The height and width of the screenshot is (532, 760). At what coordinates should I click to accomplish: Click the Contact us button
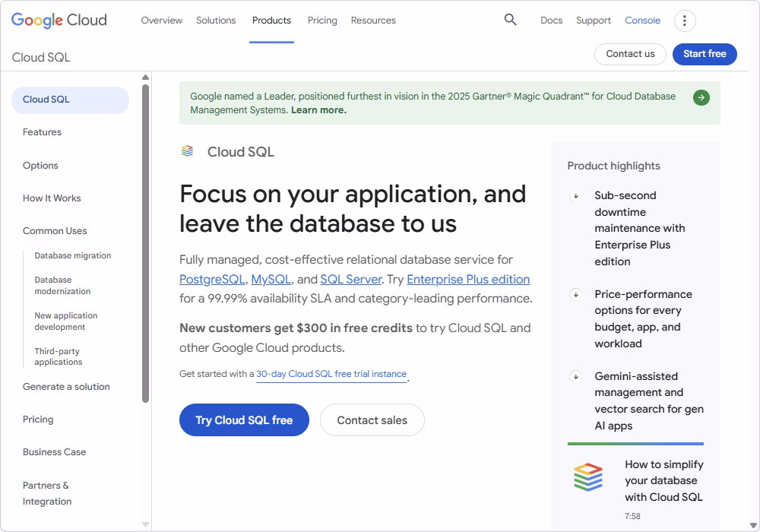(630, 54)
